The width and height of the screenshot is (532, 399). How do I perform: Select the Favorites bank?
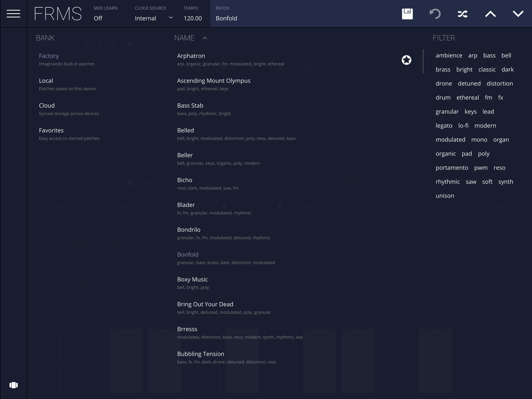pyautogui.click(x=51, y=130)
